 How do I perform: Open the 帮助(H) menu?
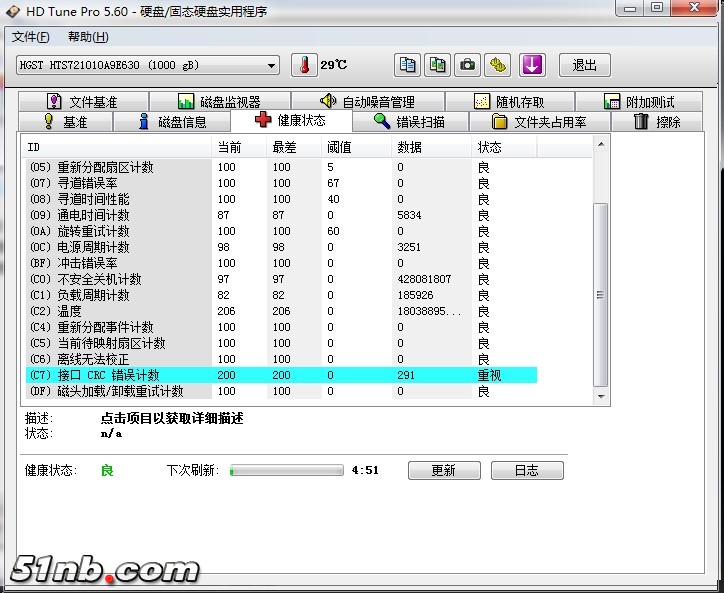point(88,37)
